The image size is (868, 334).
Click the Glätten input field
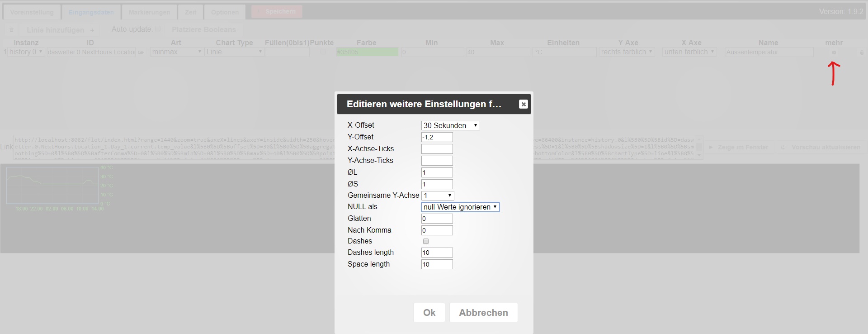[437, 219]
